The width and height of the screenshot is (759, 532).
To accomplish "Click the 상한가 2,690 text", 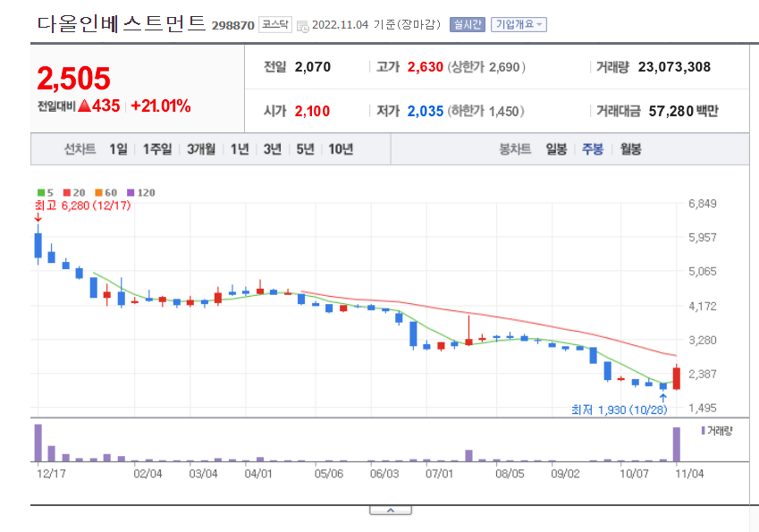I will click(486, 67).
